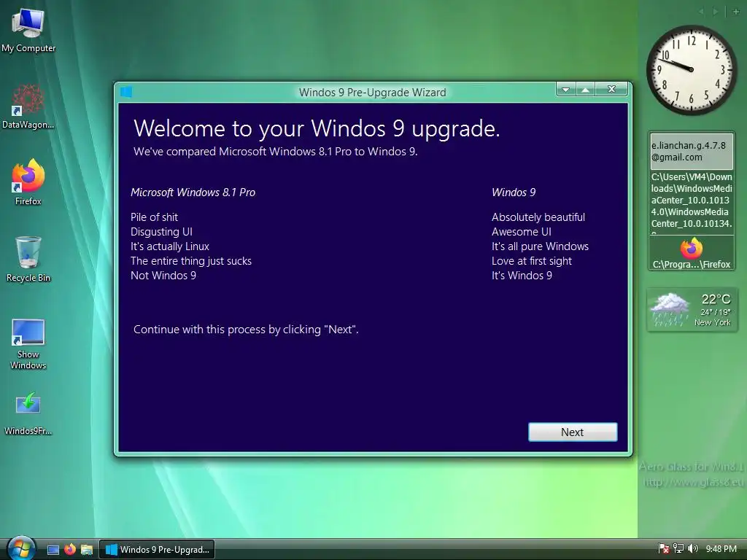Minimize the wizard with the down arrow button
Image resolution: width=747 pixels, height=560 pixels.
point(566,90)
